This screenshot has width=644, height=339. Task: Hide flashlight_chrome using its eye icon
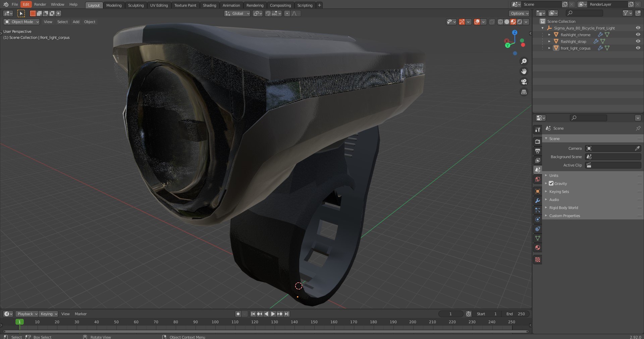click(x=638, y=35)
